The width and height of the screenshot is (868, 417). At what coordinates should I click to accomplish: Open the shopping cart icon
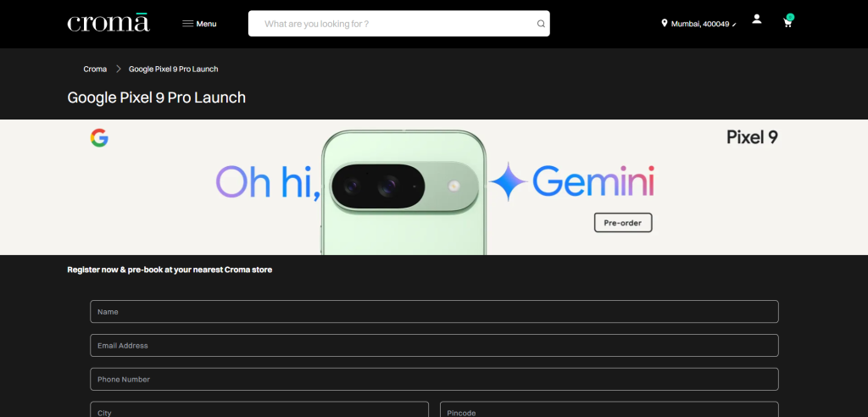(787, 23)
